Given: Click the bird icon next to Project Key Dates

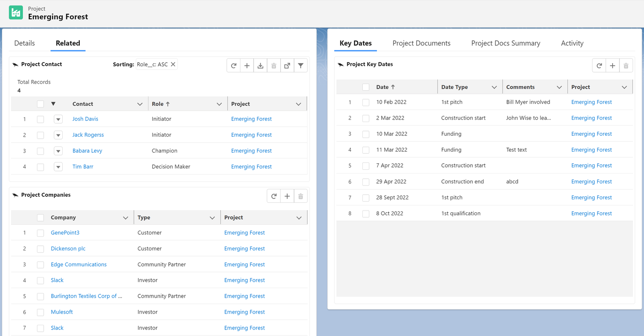Looking at the screenshot, I should 341,64.
